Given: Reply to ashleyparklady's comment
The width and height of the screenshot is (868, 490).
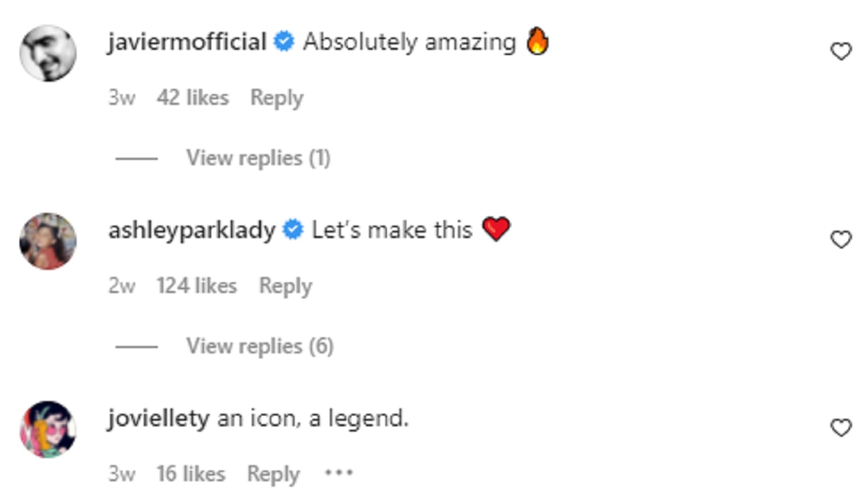Looking at the screenshot, I should tap(285, 286).
